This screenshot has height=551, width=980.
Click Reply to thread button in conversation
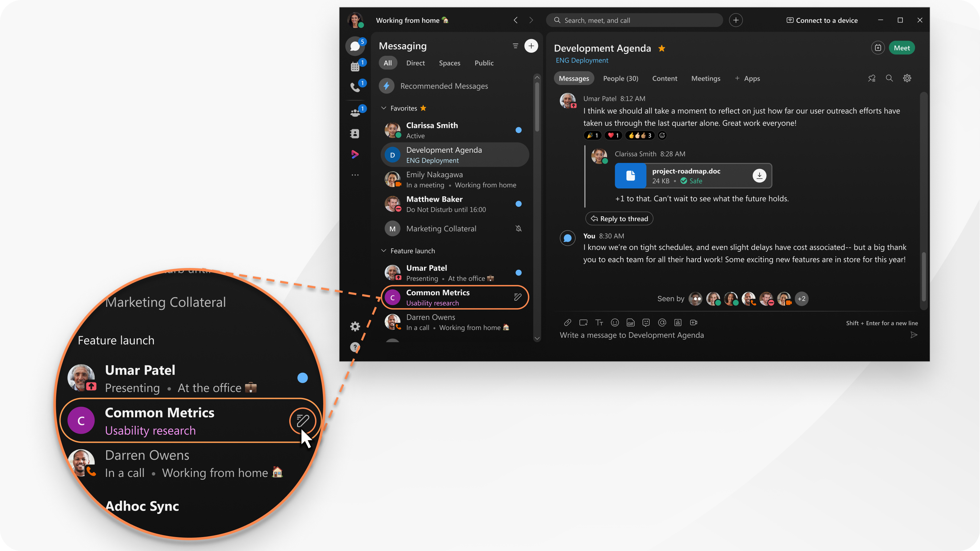(x=619, y=218)
